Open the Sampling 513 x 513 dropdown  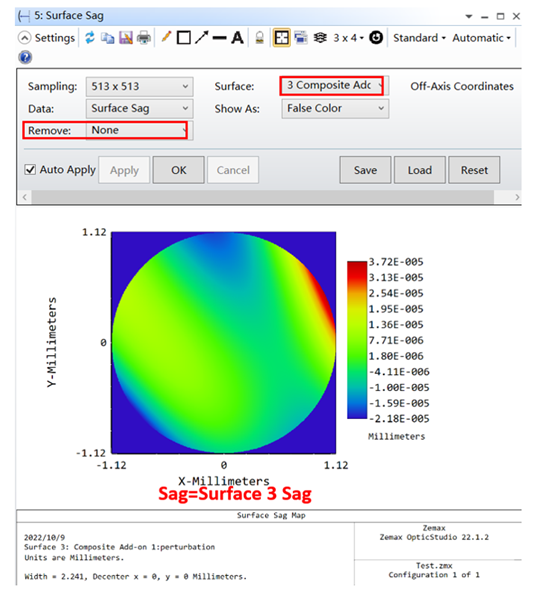click(x=139, y=87)
